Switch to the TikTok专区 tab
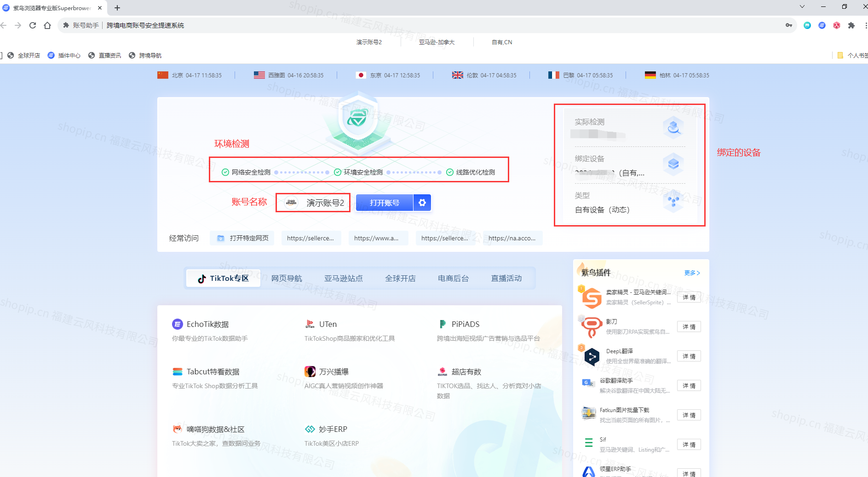The height and width of the screenshot is (477, 868). [223, 278]
